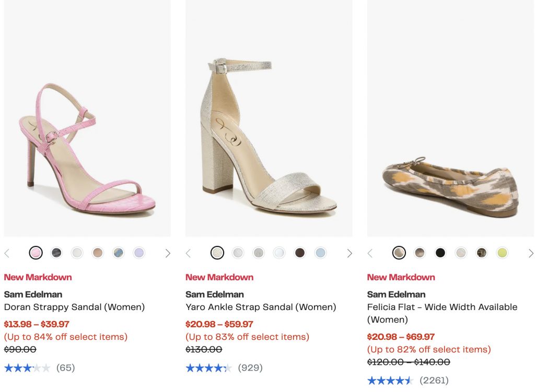This screenshot has width=535, height=392.
Task: Select pink swatch for Doran Strappy Sandal
Action: (36, 253)
